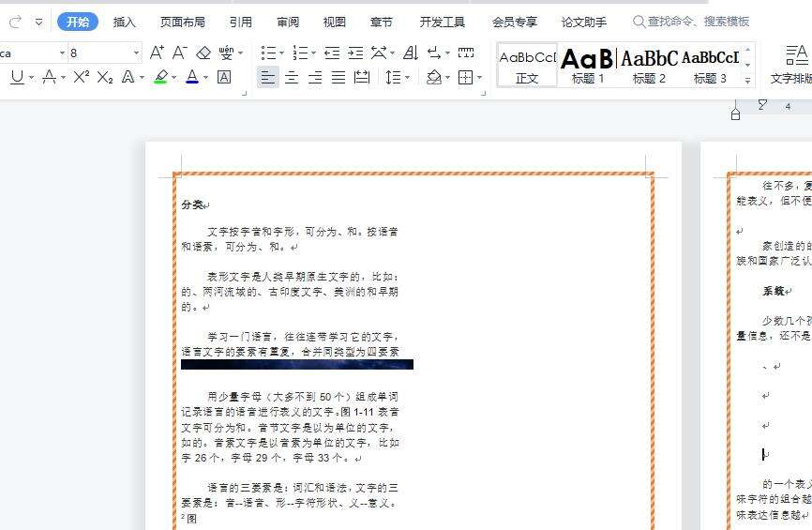The width and height of the screenshot is (812, 530).
Task: Click the sort icon
Action: [x=411, y=53]
